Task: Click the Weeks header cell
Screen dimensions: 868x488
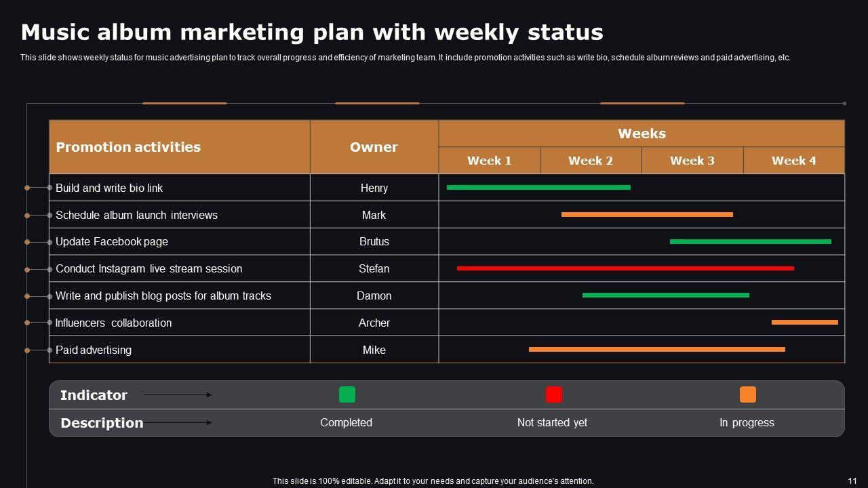Action: pyautogui.click(x=642, y=134)
